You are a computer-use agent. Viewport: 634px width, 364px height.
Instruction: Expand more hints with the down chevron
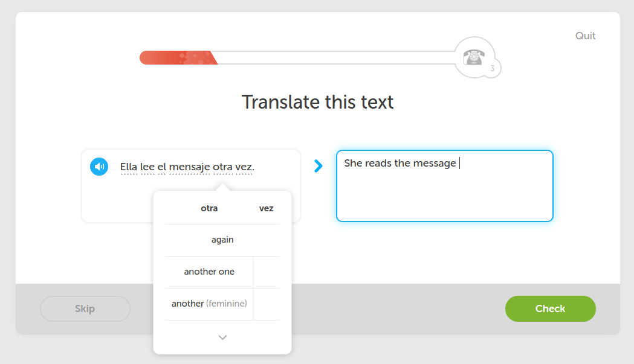222,337
